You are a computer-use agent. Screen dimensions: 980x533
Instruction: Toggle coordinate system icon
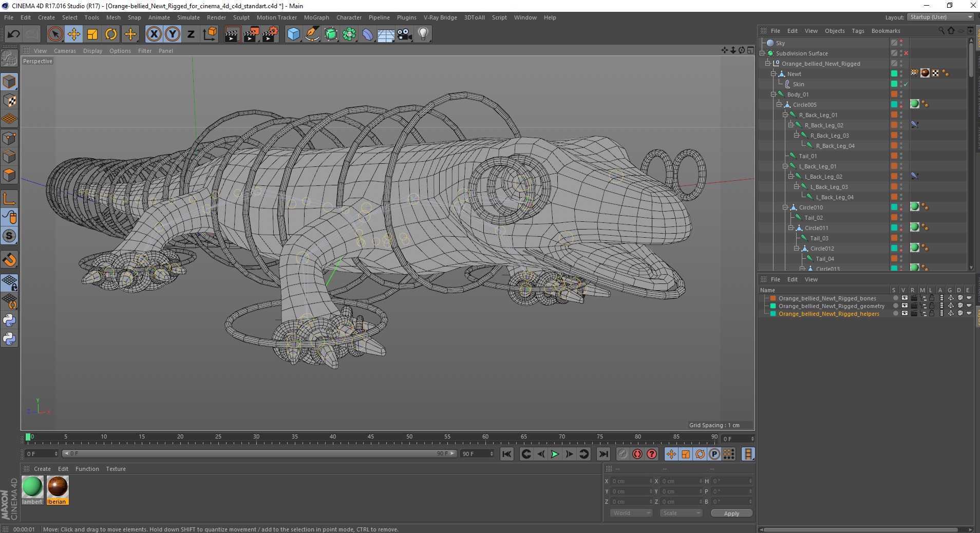pos(210,34)
